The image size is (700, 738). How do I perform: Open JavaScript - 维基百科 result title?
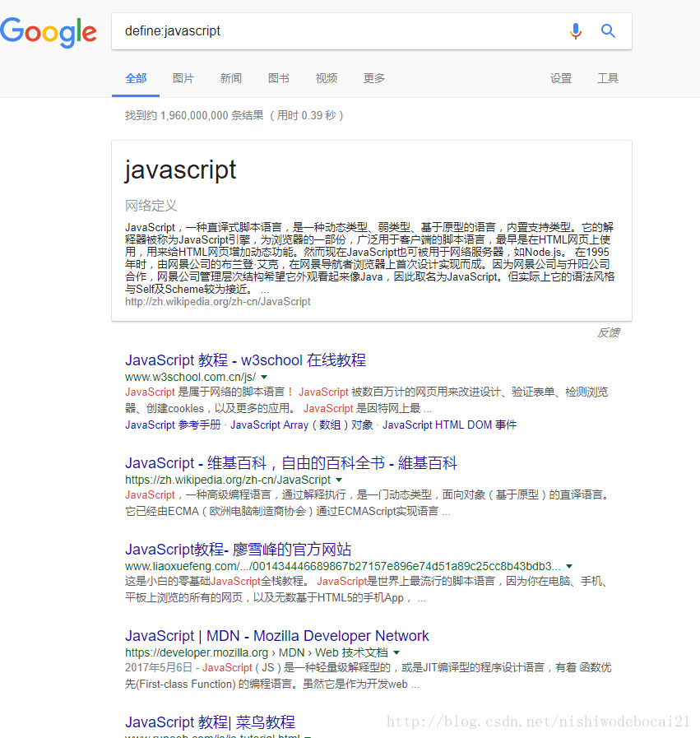pos(290,463)
